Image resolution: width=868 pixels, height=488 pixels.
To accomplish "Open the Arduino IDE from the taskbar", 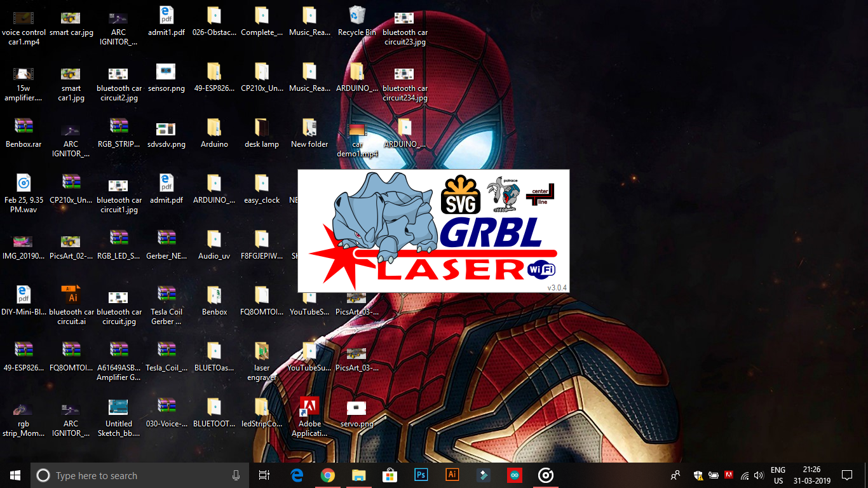I will pos(514,475).
